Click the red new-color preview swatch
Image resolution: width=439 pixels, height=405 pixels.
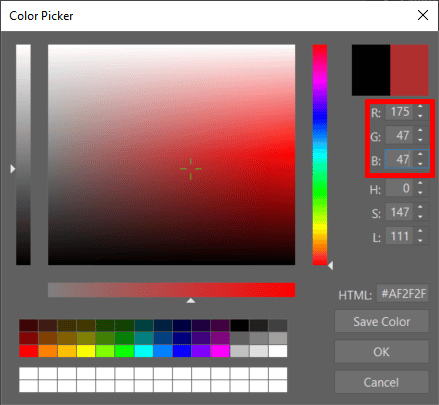pos(409,70)
